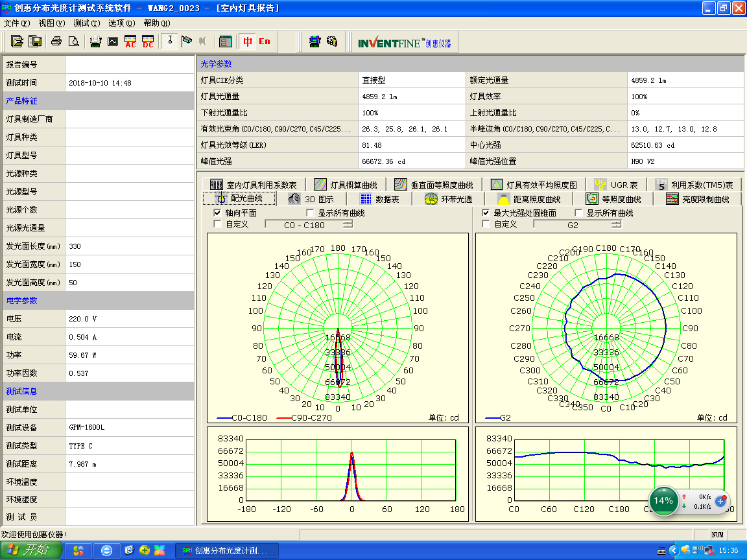Click the printer icon in toolbar
The width and height of the screenshot is (747, 560).
click(56, 41)
